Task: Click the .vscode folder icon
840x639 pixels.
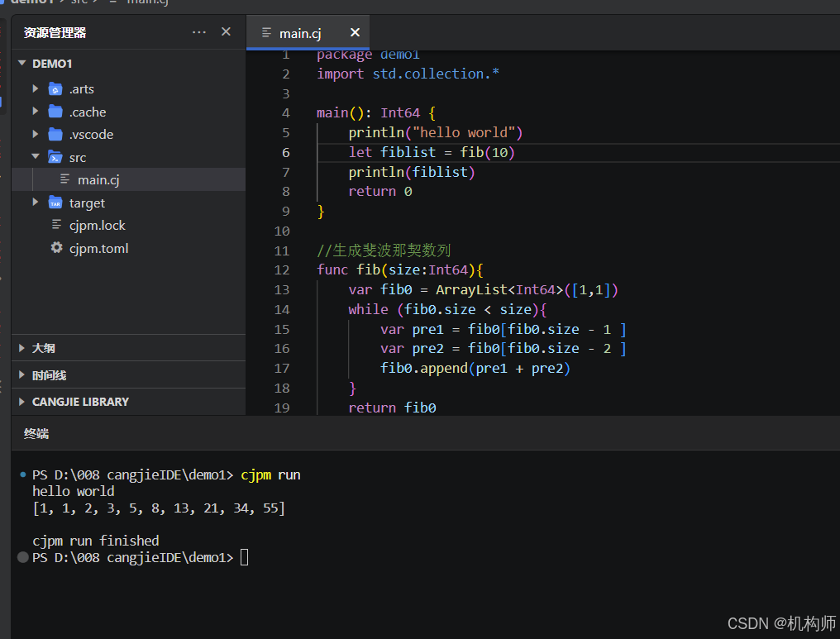Action: click(55, 134)
